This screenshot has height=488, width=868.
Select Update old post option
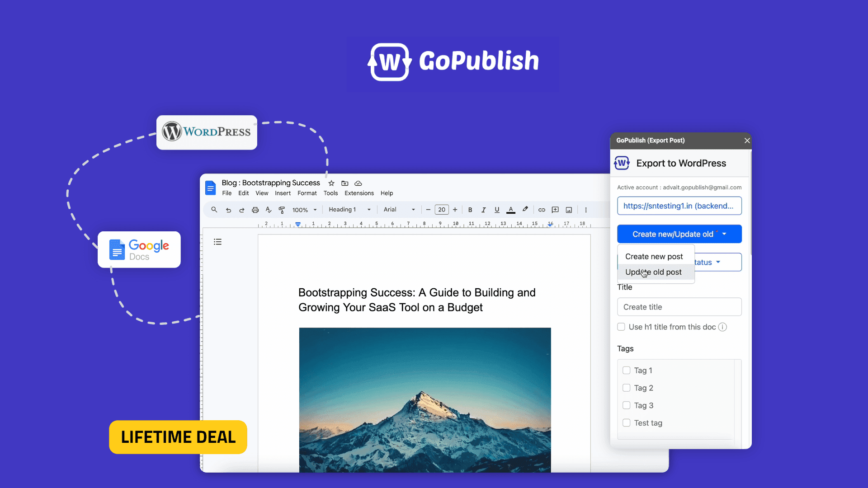(653, 272)
